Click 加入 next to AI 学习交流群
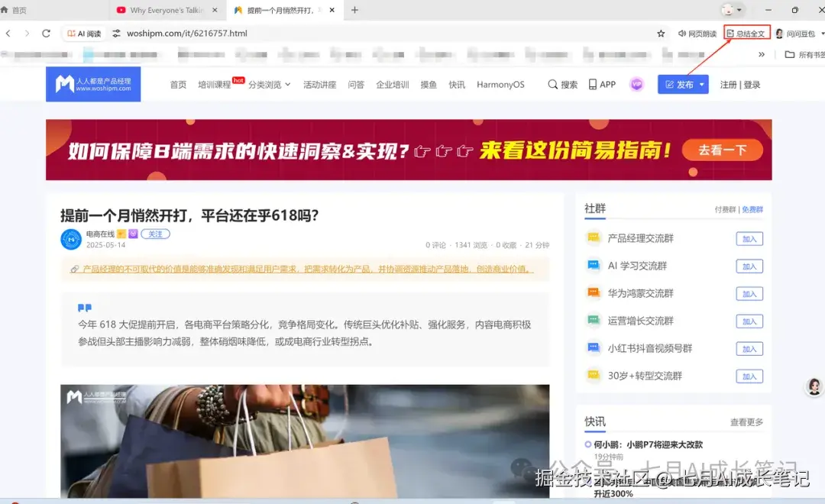825x504 pixels. (x=749, y=266)
